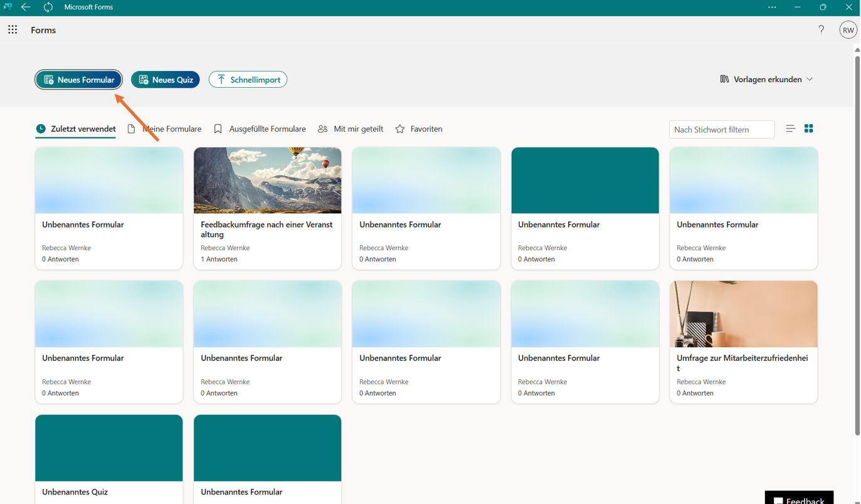
Task: Open the help question mark
Action: 821,29
